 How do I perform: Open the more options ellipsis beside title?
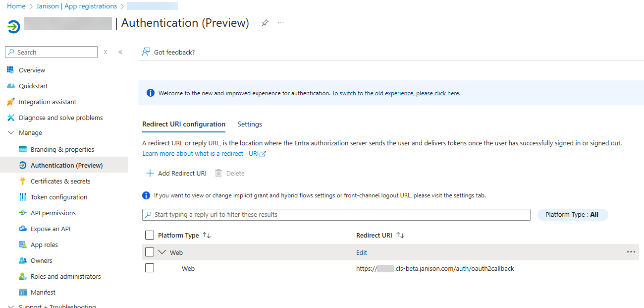(281, 23)
